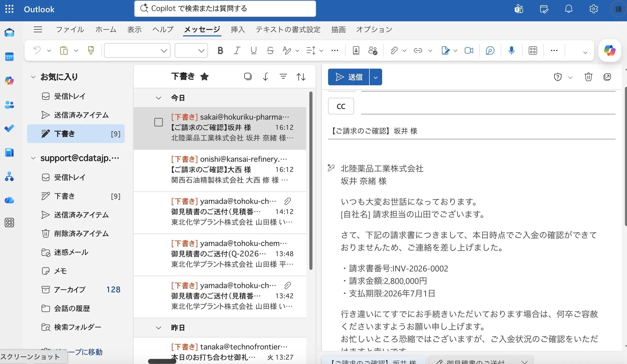This screenshot has height=364, width=627.
Task: Switch to the 表示 tab
Action: 134,29
